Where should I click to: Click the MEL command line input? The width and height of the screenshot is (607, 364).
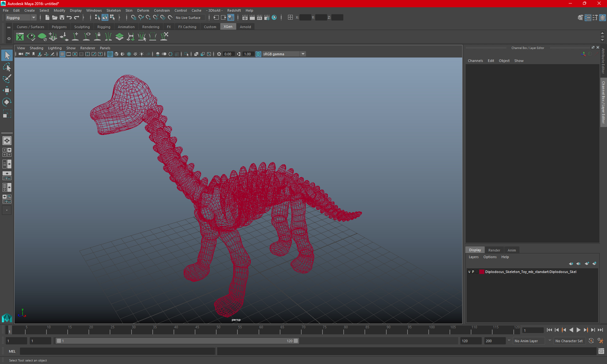click(117, 351)
